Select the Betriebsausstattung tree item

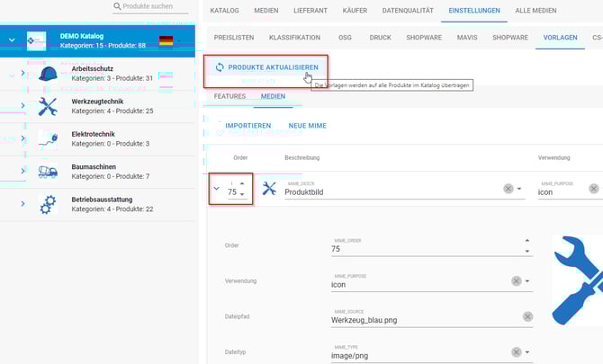(x=97, y=204)
